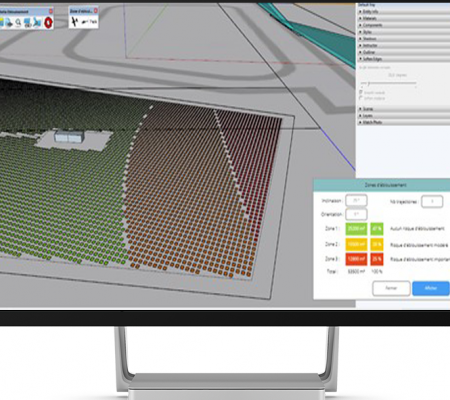Collapse the Soften Edges panel
450x400 pixels.
[403, 59]
